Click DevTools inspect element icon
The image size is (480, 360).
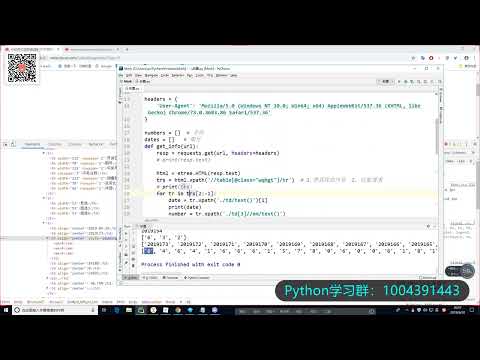(x=6, y=144)
